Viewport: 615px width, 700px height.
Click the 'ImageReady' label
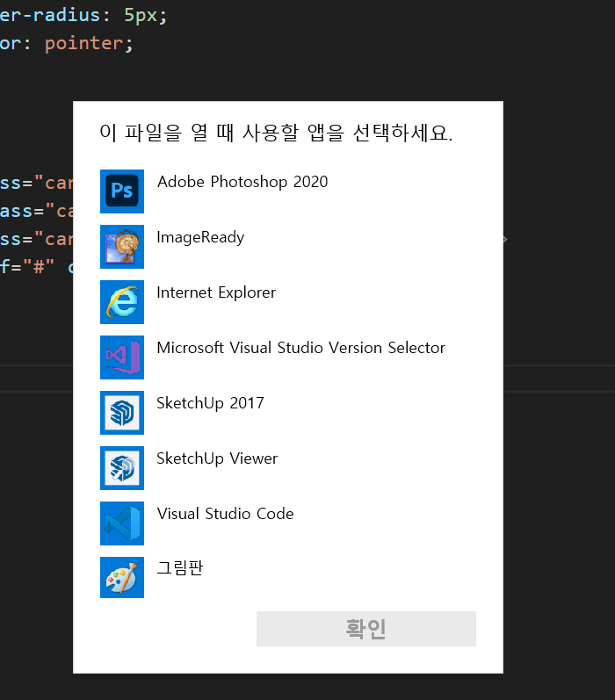coord(200,237)
